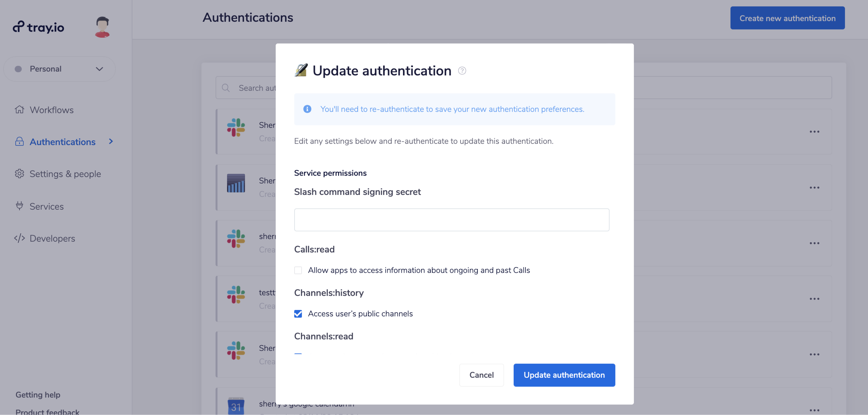The image size is (868, 415).
Task: Expand the Authentications chevron arrow
Action: coord(111,141)
